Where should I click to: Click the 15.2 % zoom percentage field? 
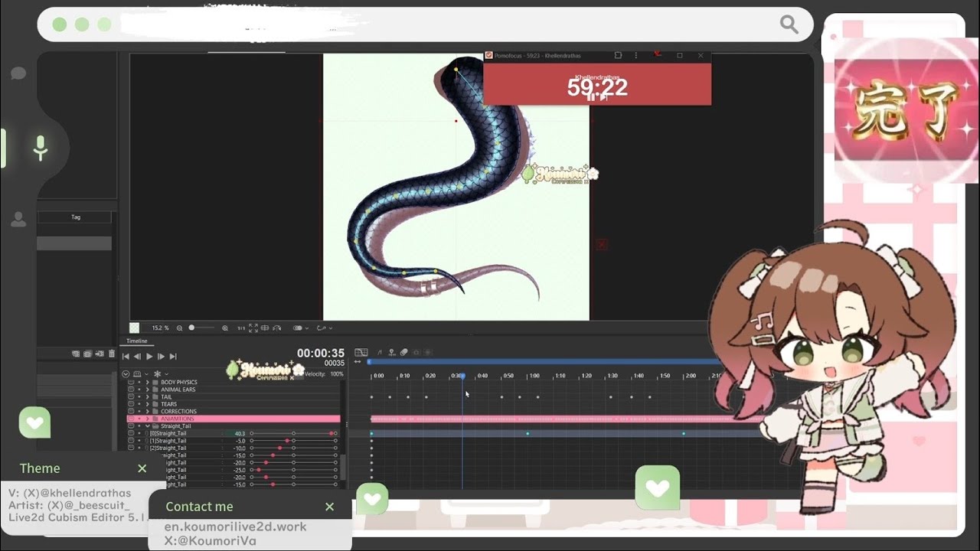pos(160,328)
